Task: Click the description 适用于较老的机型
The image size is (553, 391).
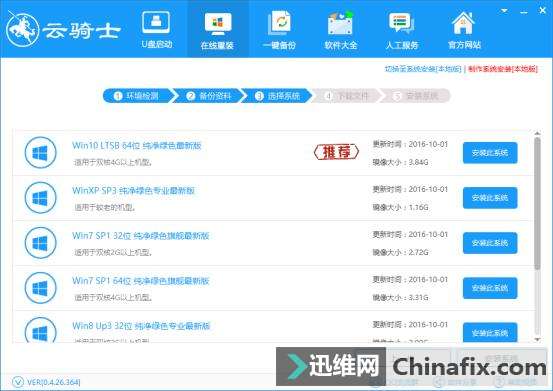Action: tap(105, 208)
